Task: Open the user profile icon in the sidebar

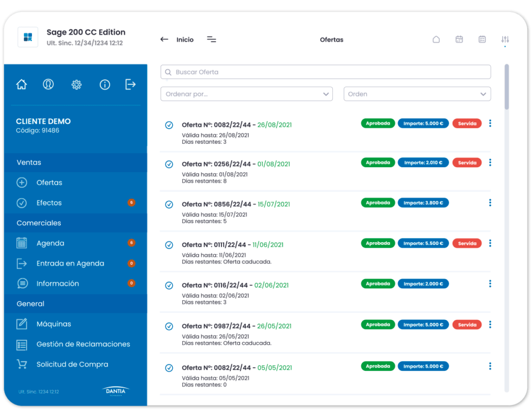Action: (48, 85)
